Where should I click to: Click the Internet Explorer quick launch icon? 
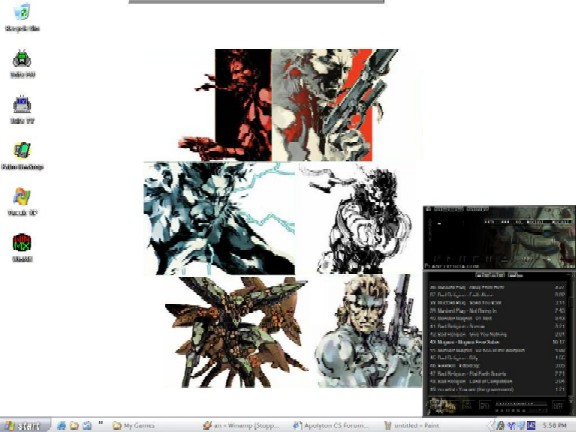point(61,425)
